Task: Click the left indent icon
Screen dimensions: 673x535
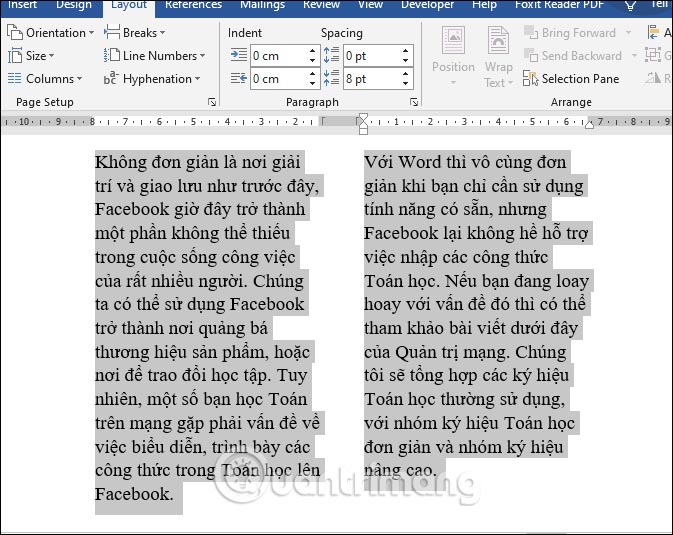Action: pyautogui.click(x=239, y=55)
